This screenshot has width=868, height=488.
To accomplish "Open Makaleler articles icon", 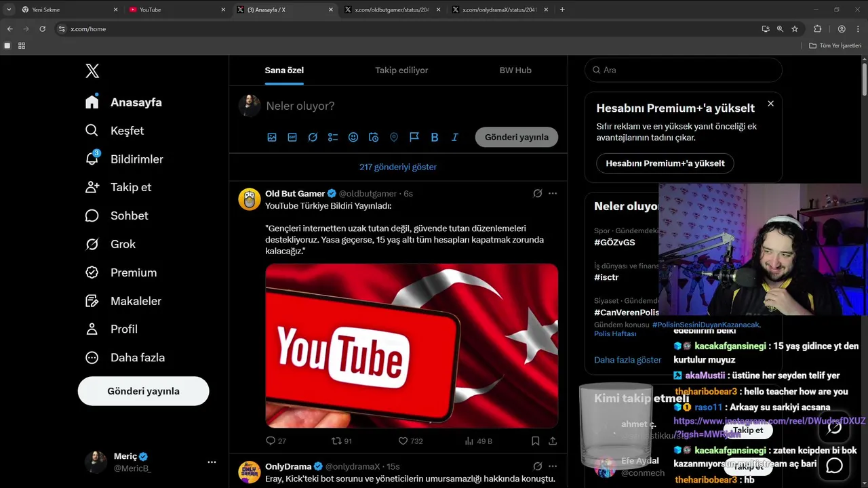I will (92, 301).
